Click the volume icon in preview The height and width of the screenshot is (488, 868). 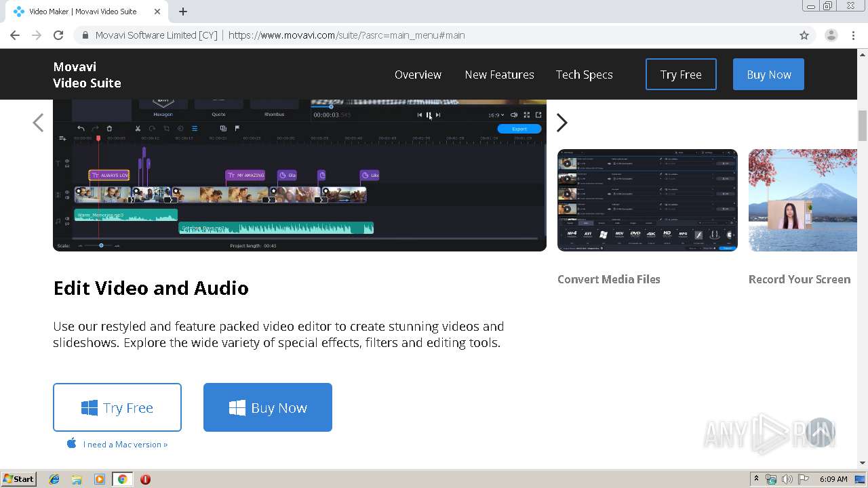point(514,115)
